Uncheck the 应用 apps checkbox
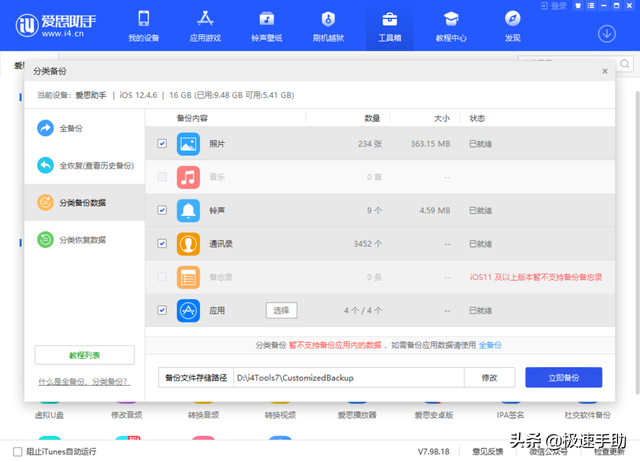This screenshot has width=640, height=462. click(162, 310)
